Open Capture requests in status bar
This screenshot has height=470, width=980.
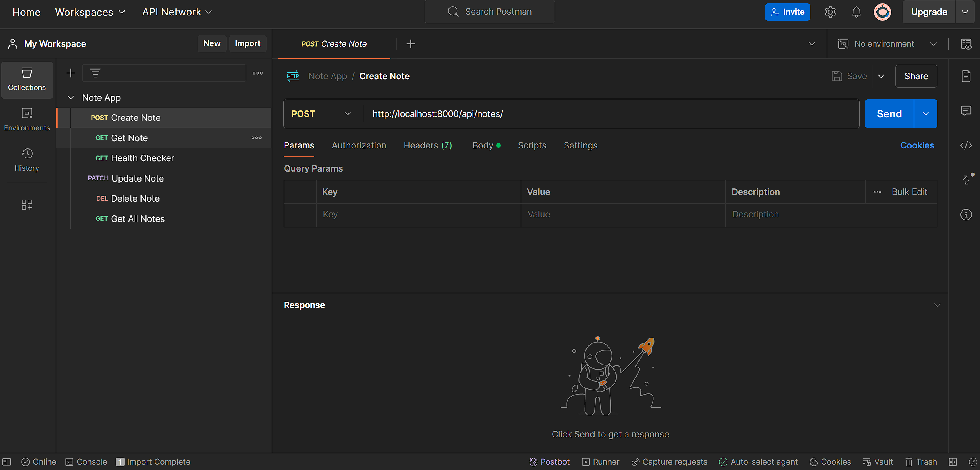(669, 462)
